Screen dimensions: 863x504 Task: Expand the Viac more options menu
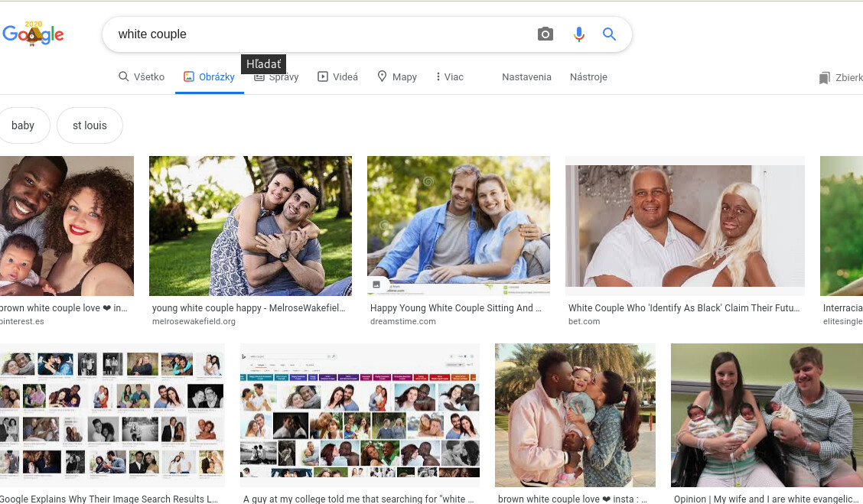[449, 77]
